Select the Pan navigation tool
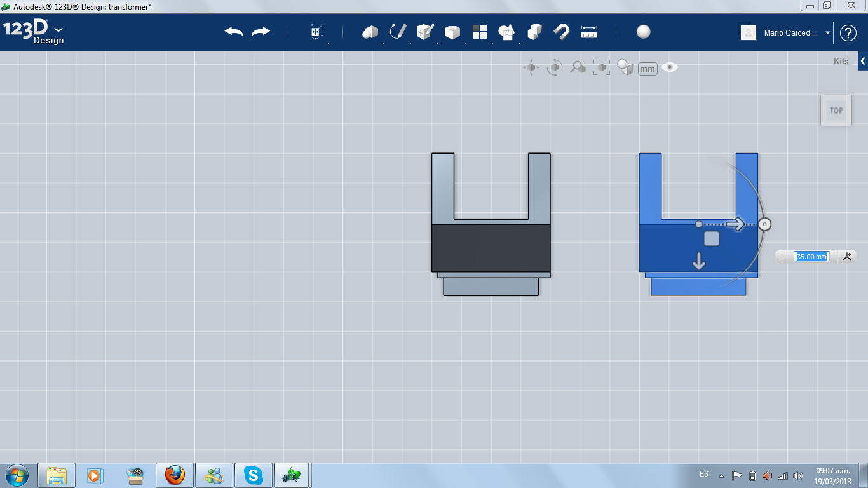Image resolution: width=868 pixels, height=488 pixels. coord(531,67)
